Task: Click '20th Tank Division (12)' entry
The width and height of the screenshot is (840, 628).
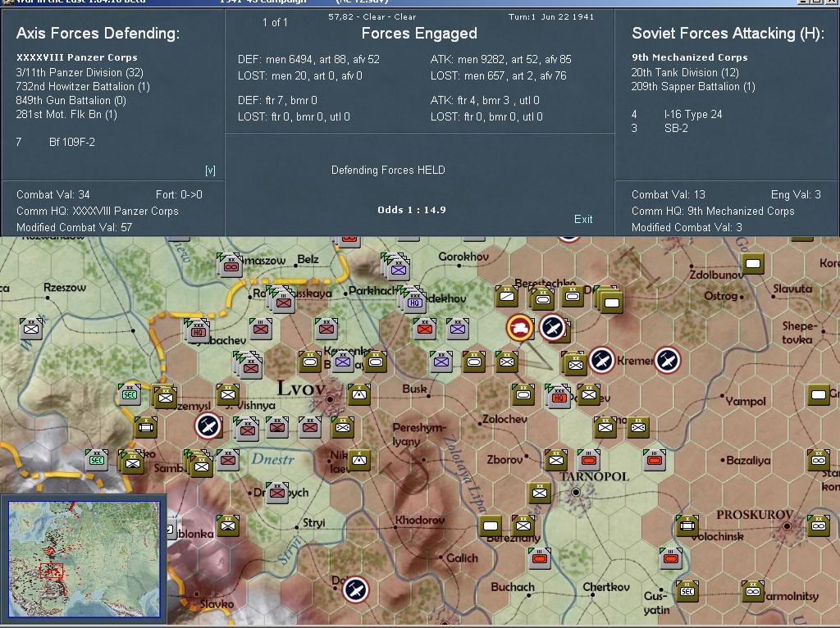Action: click(685, 72)
